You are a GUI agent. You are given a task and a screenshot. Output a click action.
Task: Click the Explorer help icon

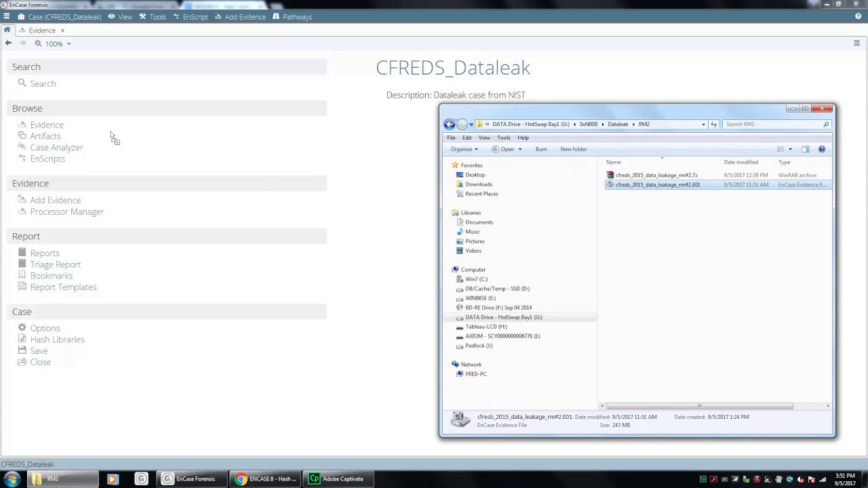pyautogui.click(x=822, y=149)
